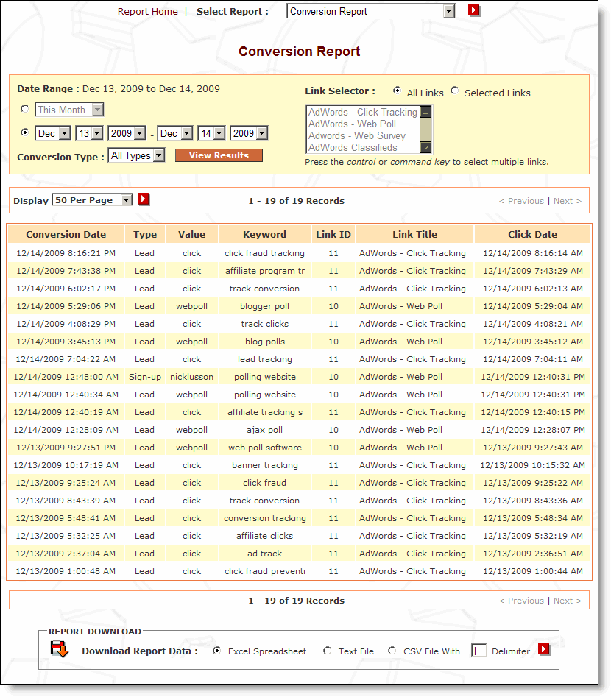The image size is (611, 700).
Task: Click the go arrow beside the report selector
Action: point(473,10)
